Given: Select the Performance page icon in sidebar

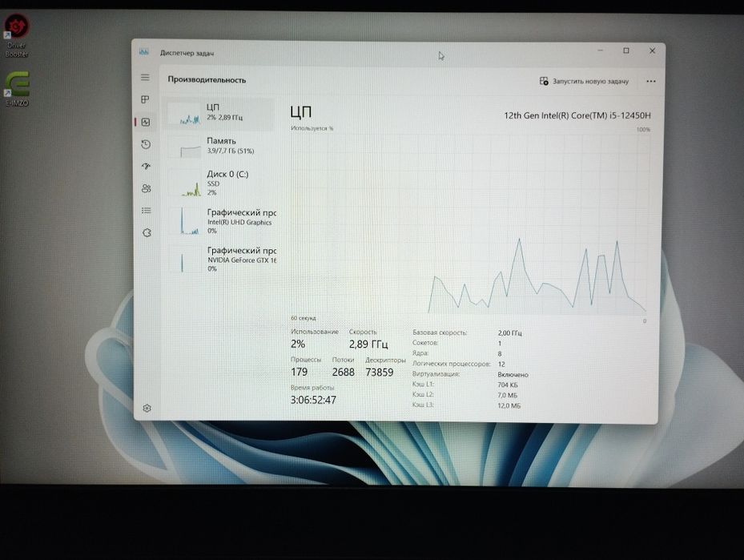Looking at the screenshot, I should pos(146,122).
